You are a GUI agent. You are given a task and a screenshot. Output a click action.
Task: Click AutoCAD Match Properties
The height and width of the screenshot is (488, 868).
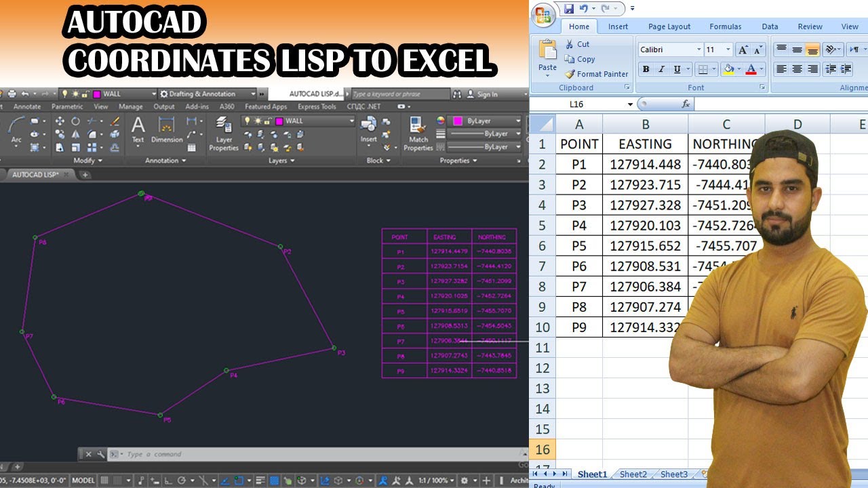tap(418, 134)
